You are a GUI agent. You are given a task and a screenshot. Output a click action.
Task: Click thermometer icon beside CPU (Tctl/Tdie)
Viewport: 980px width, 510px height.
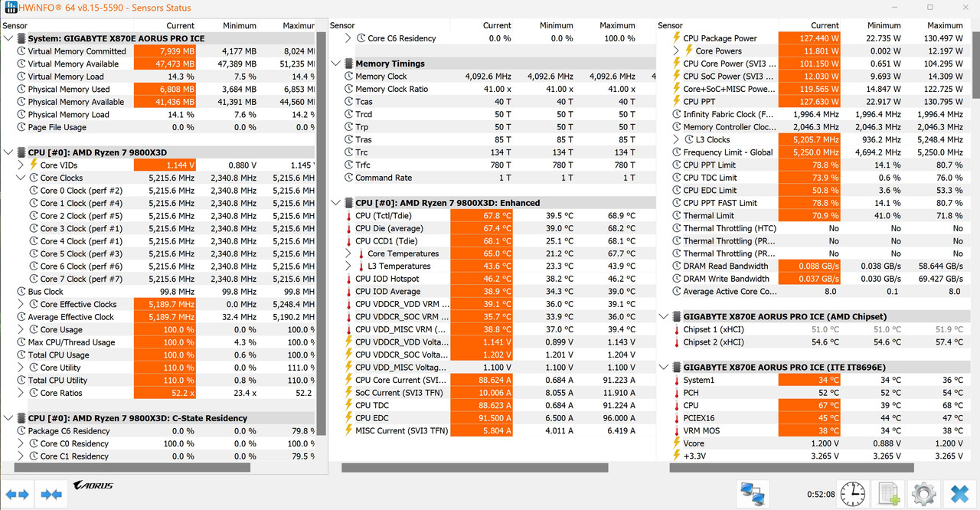[348, 216]
